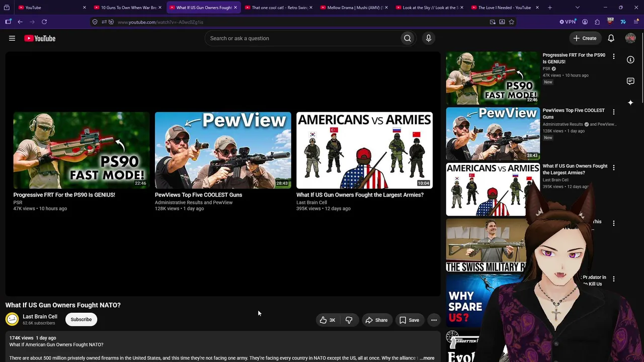644x362 pixels.
Task: Subscribe to Last Brain Cell channel
Action: pos(81,319)
